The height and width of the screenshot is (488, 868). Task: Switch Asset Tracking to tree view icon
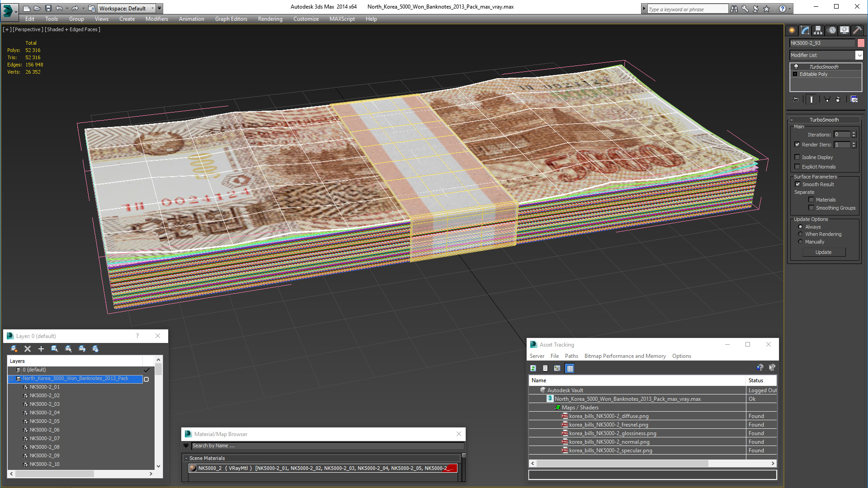(557, 368)
